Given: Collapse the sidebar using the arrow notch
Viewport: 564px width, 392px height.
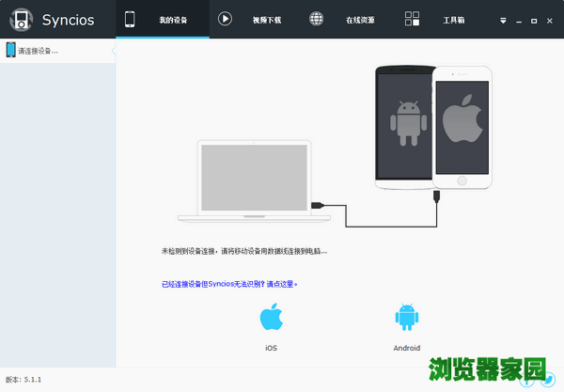Looking at the screenshot, I should 114,51.
